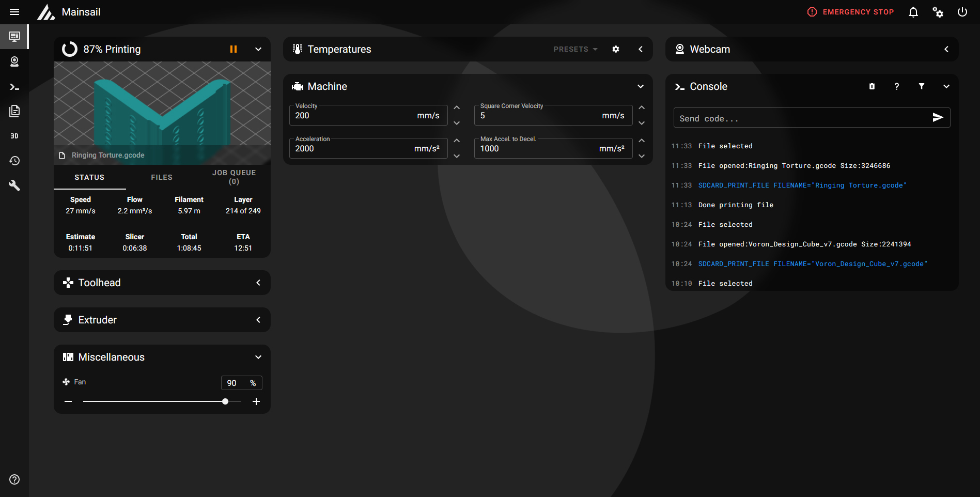This screenshot has width=980, height=497.
Task: Expand the Webcam panel
Action: click(x=946, y=49)
